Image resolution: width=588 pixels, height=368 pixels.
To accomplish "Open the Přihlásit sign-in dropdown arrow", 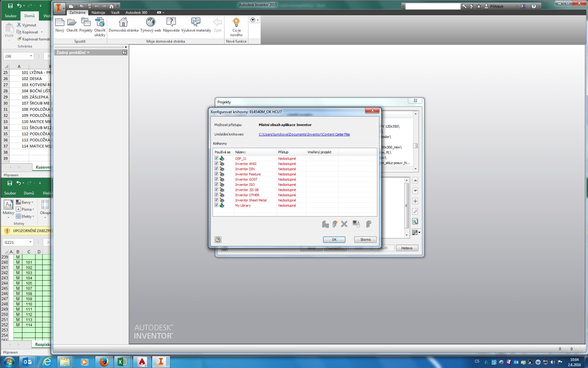I will tap(517, 6).
